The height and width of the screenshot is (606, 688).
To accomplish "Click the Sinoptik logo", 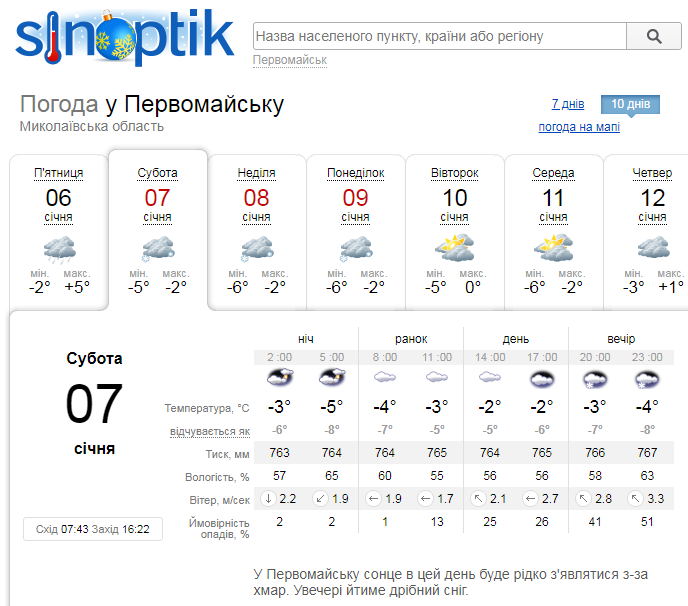I will pyautogui.click(x=124, y=36).
